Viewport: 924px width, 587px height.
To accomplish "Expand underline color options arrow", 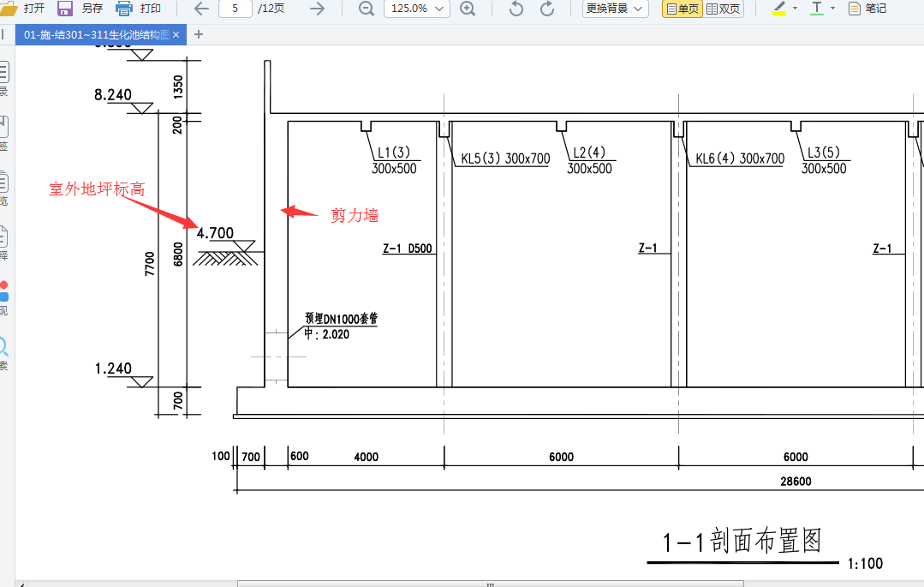I will pos(832,9).
